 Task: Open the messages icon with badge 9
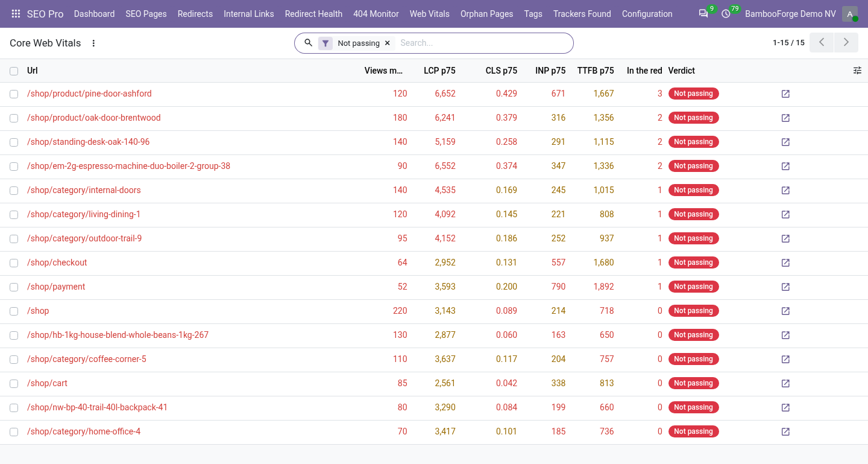pyautogui.click(x=703, y=14)
